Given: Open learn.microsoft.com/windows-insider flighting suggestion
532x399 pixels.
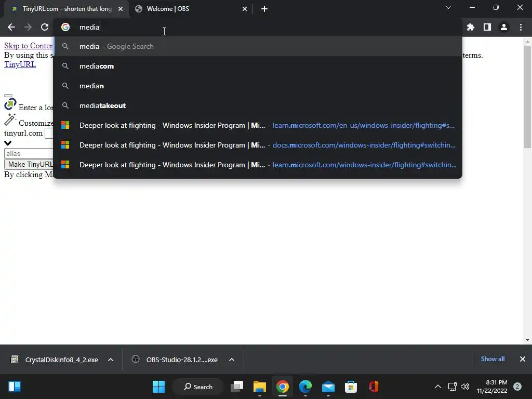Looking at the screenshot, I should coord(258,165).
